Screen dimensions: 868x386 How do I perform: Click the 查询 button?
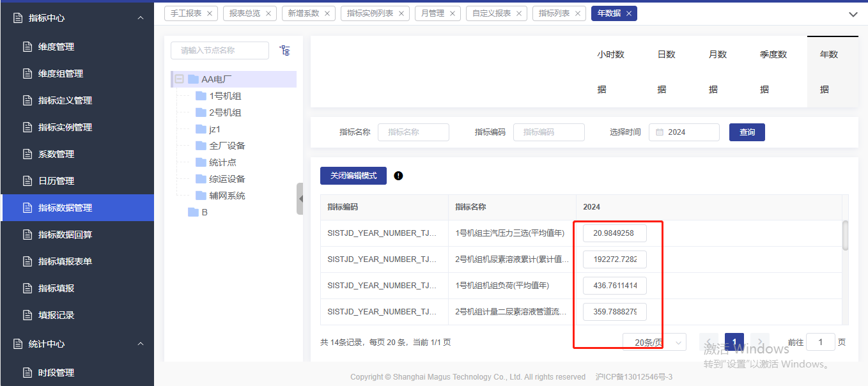coord(747,132)
